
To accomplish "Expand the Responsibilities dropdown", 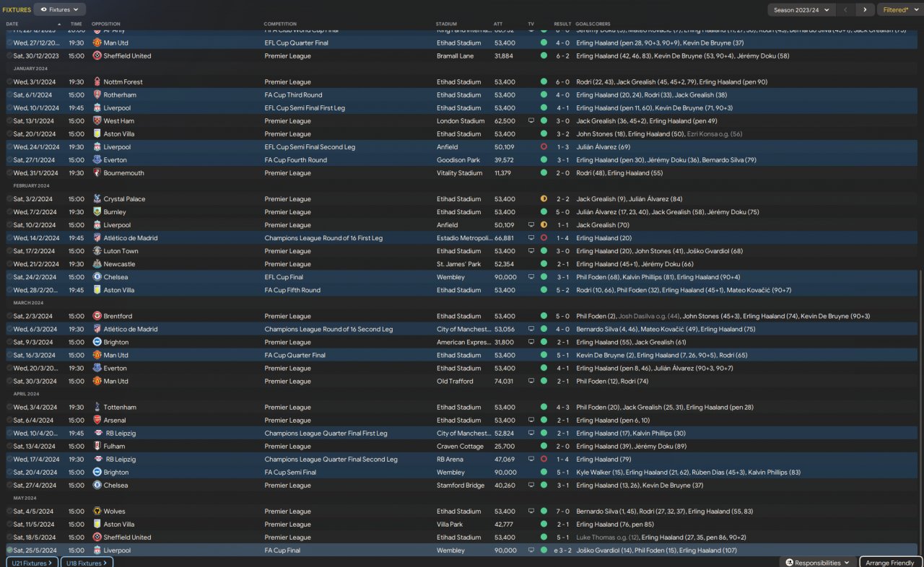I will (818, 563).
